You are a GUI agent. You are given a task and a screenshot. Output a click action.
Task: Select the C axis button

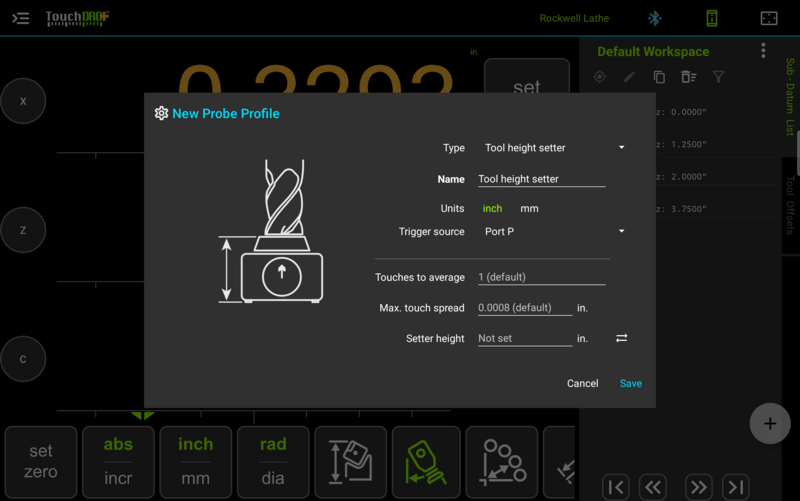23,359
